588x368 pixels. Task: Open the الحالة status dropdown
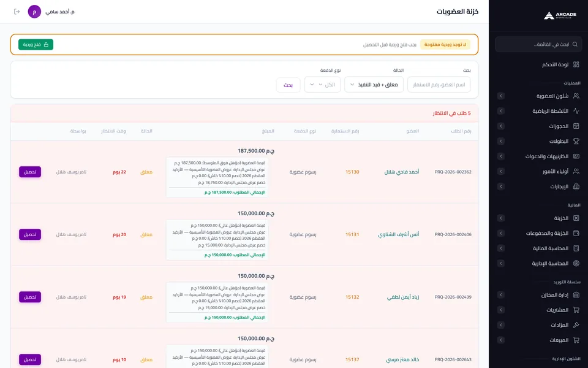point(374,85)
